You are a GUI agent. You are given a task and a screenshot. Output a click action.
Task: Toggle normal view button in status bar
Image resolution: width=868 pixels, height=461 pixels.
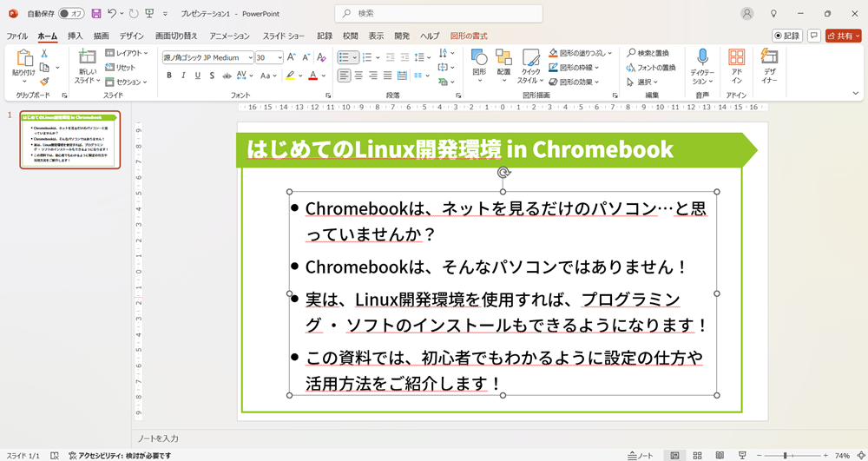click(x=674, y=455)
